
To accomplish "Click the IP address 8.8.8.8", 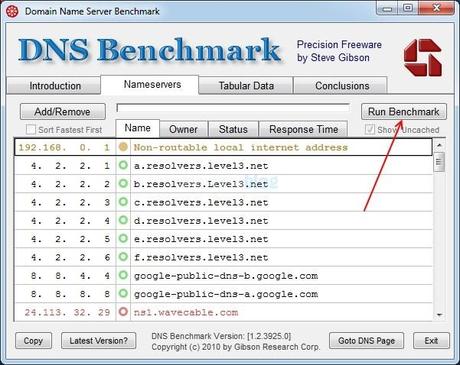I will pos(70,294).
